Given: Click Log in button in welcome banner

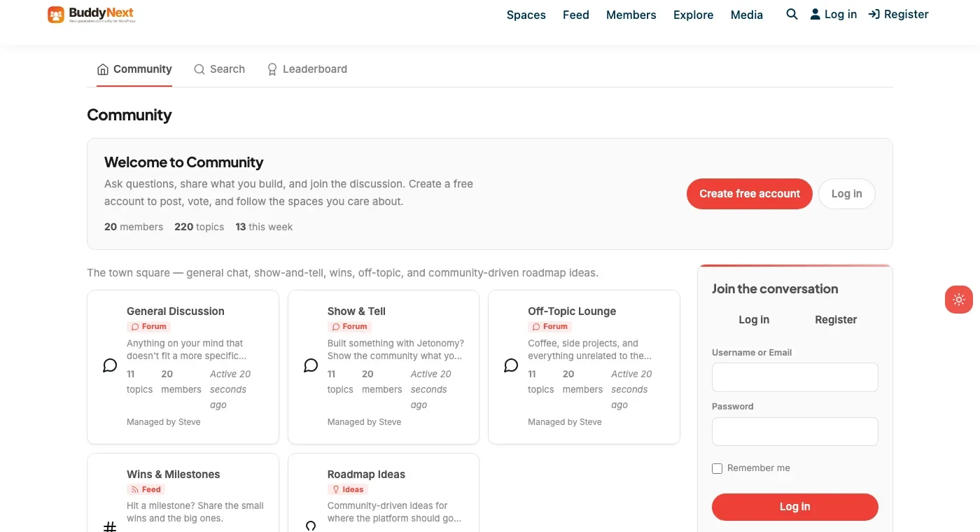Looking at the screenshot, I should [847, 194].
